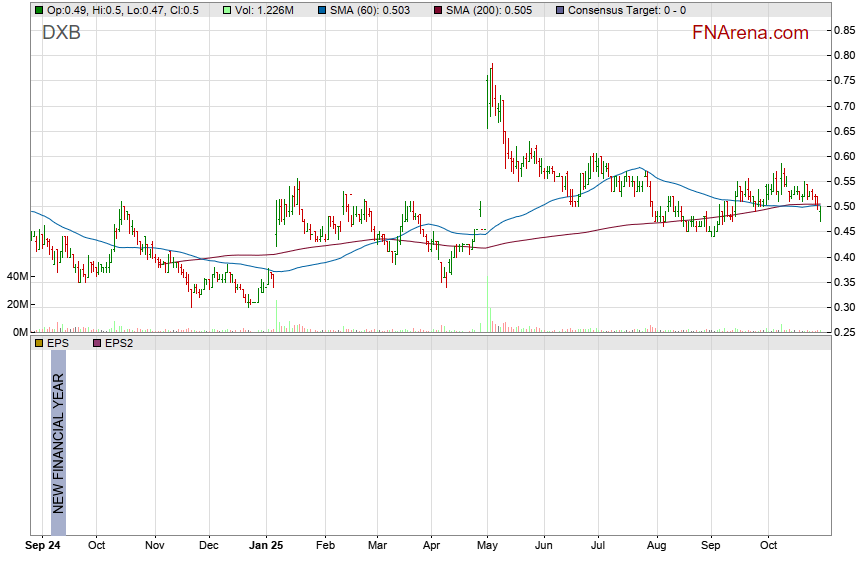Image resolution: width=859 pixels, height=566 pixels.
Task: Open the FNArena.com watermark link
Action: (750, 33)
